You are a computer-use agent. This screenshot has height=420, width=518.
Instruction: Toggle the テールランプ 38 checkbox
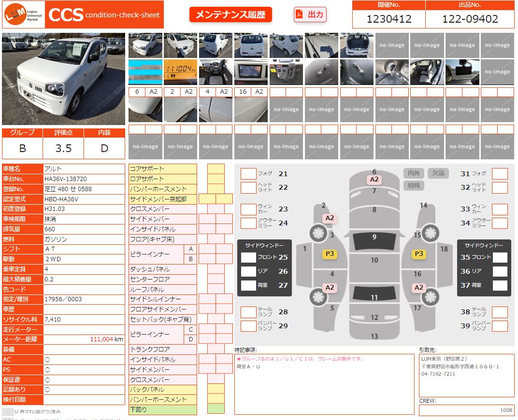point(500,312)
